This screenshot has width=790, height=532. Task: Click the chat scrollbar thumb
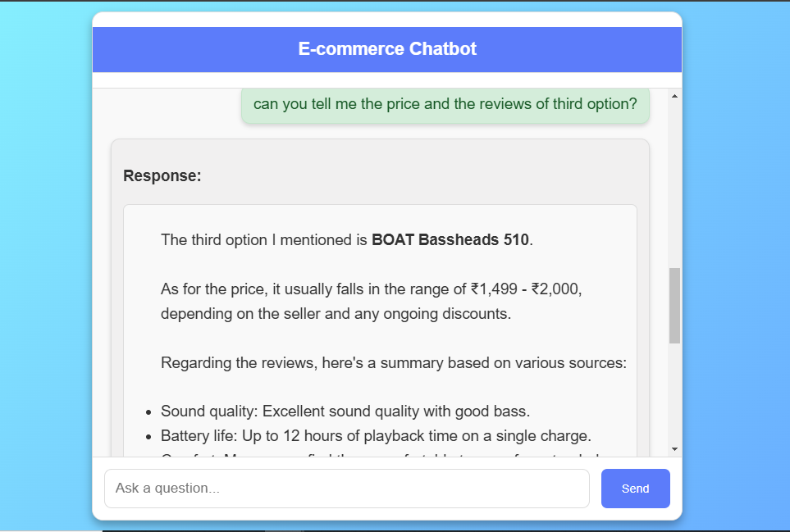pyautogui.click(x=674, y=305)
